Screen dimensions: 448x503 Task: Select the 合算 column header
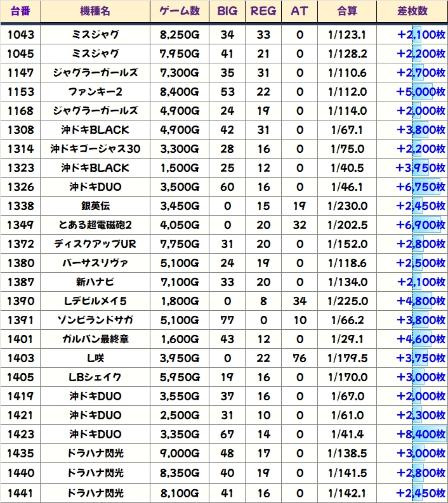[x=348, y=11]
